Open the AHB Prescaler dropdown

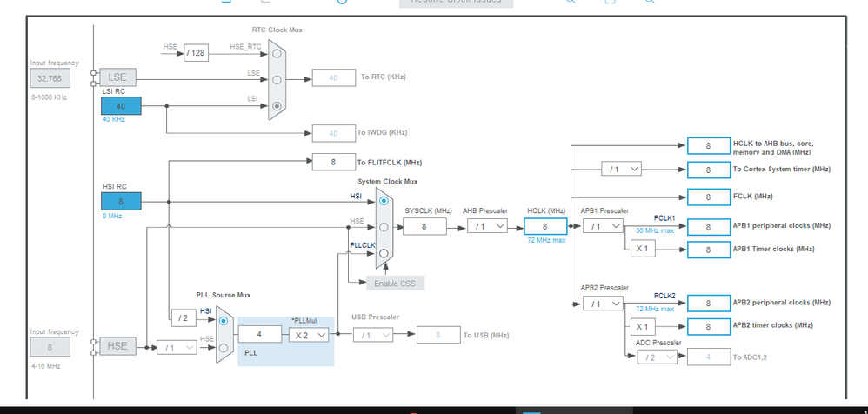pyautogui.click(x=487, y=226)
